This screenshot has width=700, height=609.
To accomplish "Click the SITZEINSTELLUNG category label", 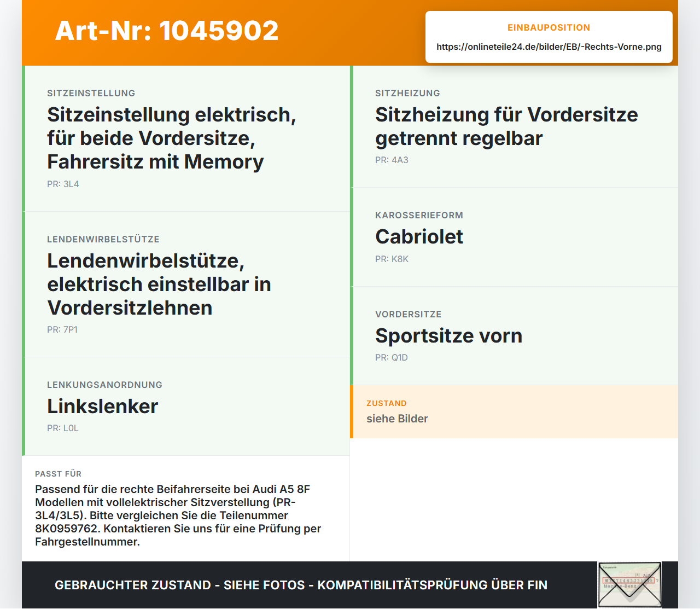I will 91,93.
